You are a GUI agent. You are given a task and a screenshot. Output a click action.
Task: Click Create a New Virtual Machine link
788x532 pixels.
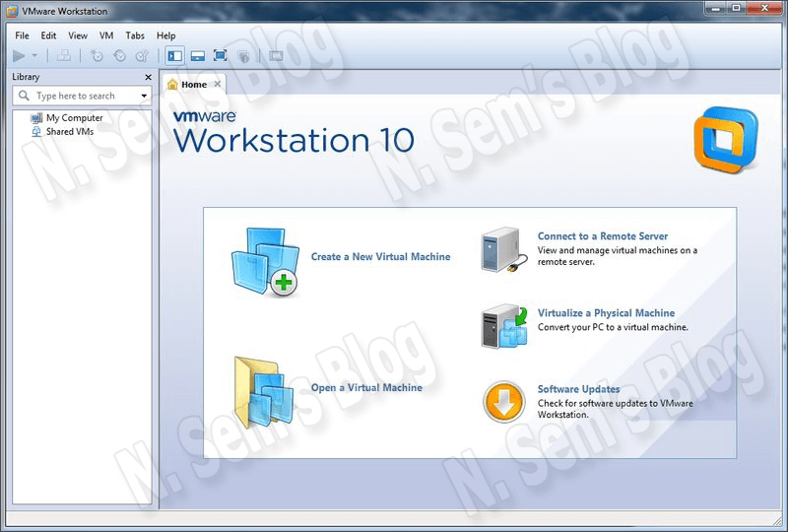[x=380, y=256]
